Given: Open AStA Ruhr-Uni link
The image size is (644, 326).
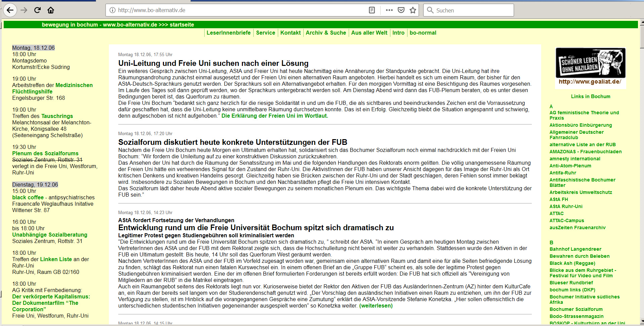Looking at the screenshot, I should pos(566,206).
